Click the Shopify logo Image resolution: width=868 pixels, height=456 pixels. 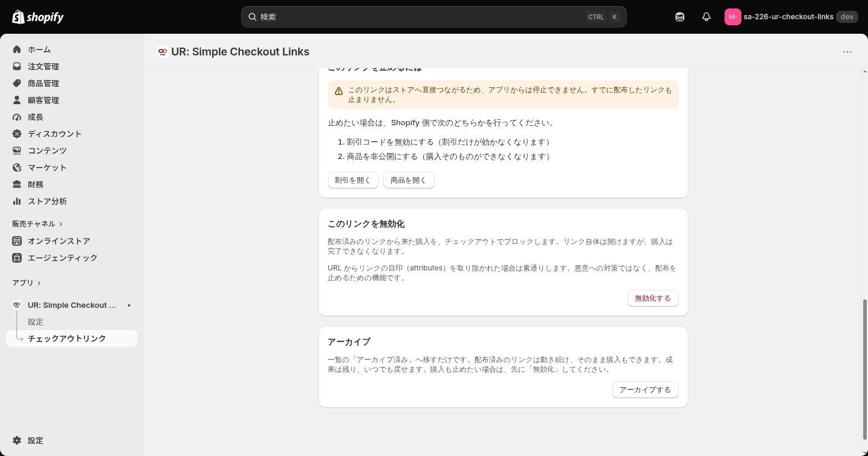pyautogui.click(x=38, y=17)
